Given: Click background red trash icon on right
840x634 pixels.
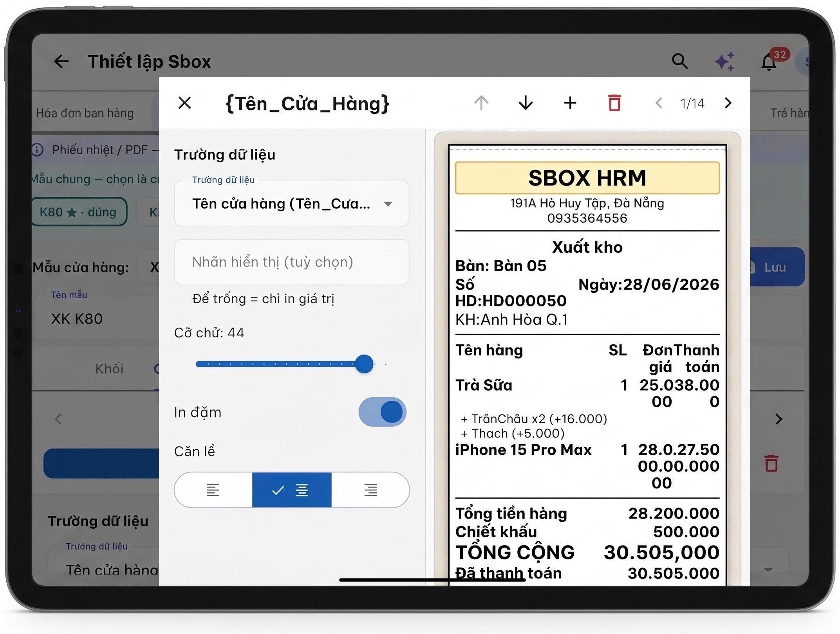Looking at the screenshot, I should pyautogui.click(x=771, y=464).
